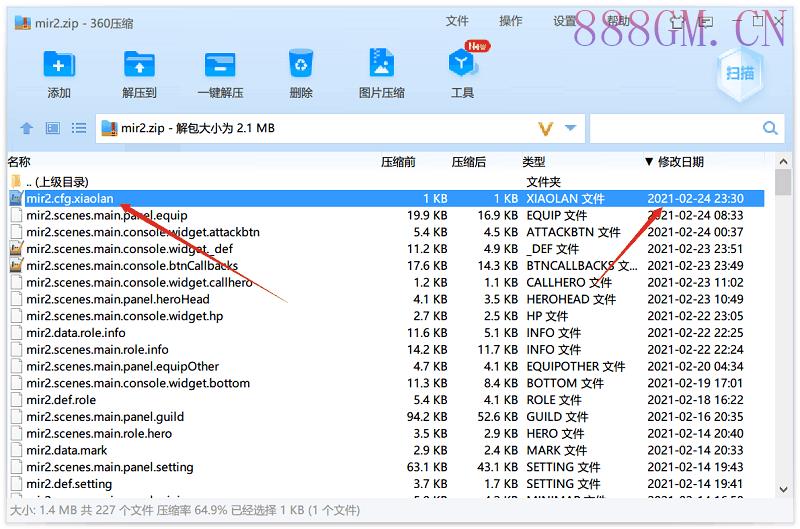Click the HP 文件 type cell
800x529 pixels.
(x=547, y=316)
